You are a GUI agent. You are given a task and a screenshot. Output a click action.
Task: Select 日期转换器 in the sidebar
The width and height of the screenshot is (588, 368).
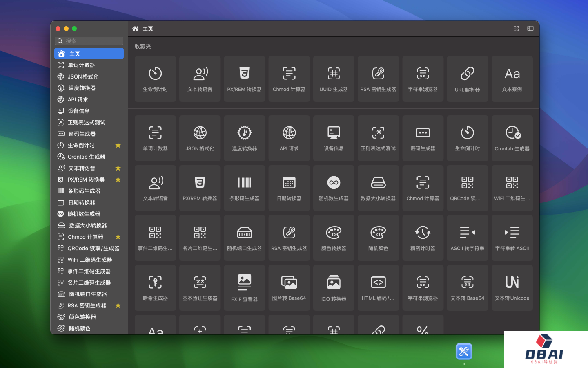89,202
